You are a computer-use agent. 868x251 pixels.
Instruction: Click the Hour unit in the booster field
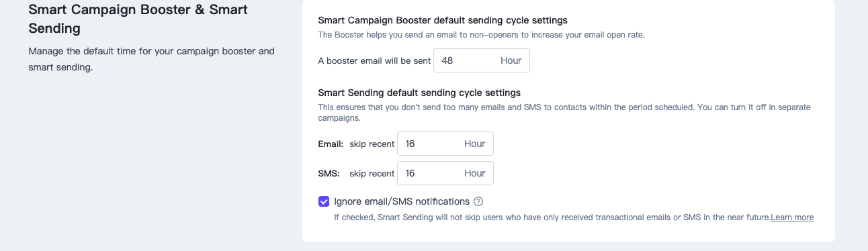point(511,60)
